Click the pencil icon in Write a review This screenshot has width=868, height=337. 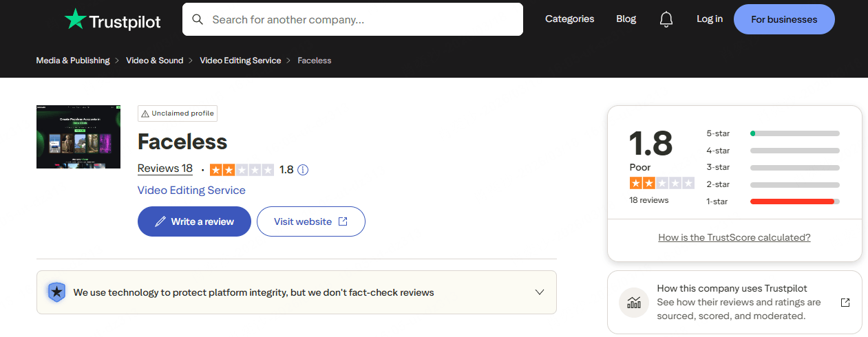[x=160, y=221]
